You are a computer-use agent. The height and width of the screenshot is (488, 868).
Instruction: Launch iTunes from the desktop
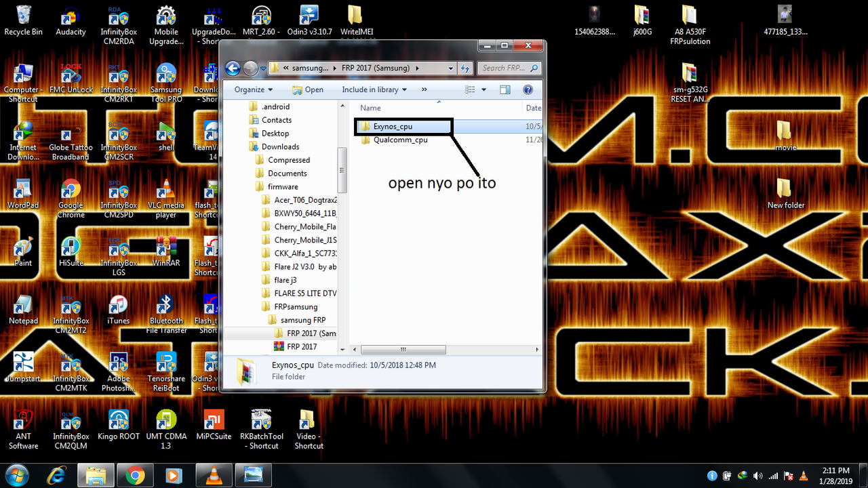(119, 310)
